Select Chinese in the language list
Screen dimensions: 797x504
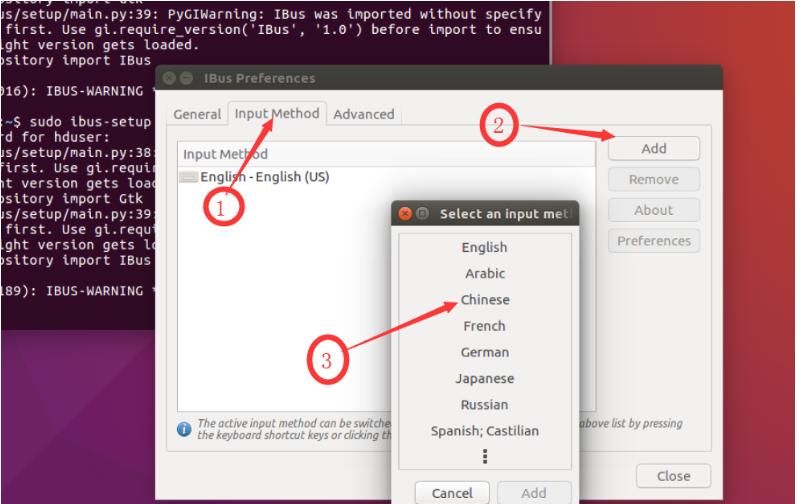(484, 300)
